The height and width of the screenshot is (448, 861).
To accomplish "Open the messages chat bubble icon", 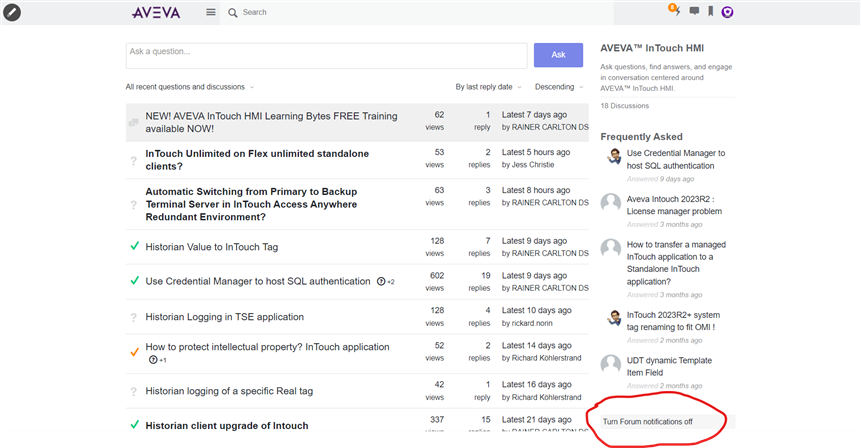I will [x=695, y=11].
